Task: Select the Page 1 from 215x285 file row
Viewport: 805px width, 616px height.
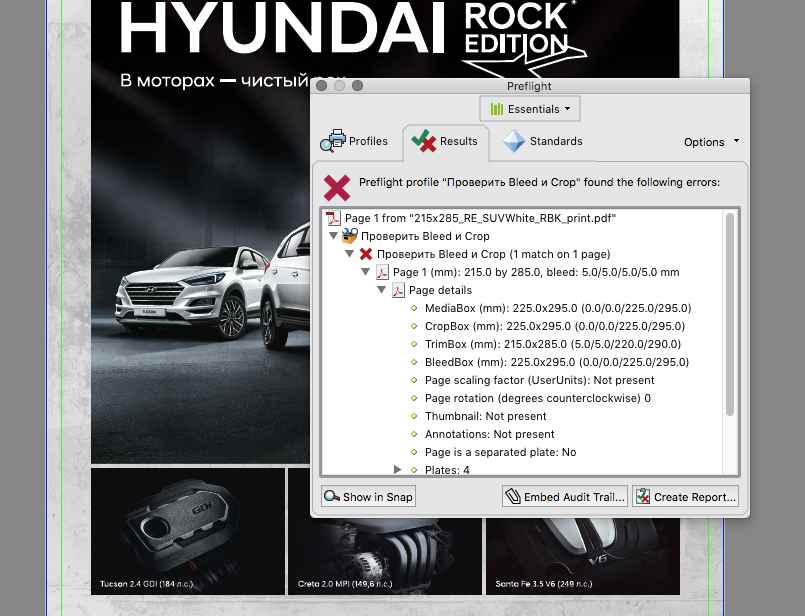Action: tap(480, 218)
